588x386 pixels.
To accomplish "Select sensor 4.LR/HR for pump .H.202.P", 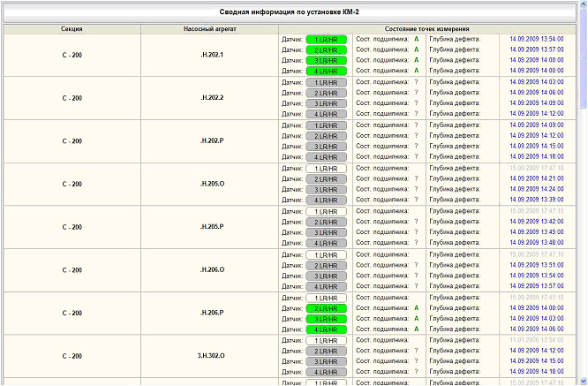I will pyautogui.click(x=326, y=157).
